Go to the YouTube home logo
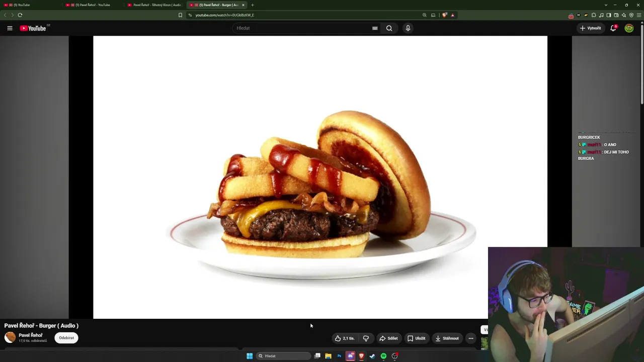This screenshot has height=362, width=644. (33, 28)
